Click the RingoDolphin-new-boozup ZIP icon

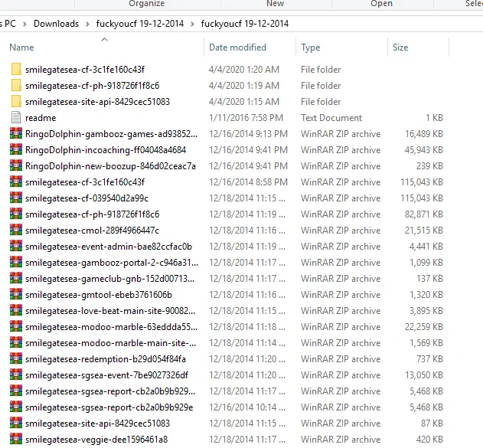coord(16,165)
